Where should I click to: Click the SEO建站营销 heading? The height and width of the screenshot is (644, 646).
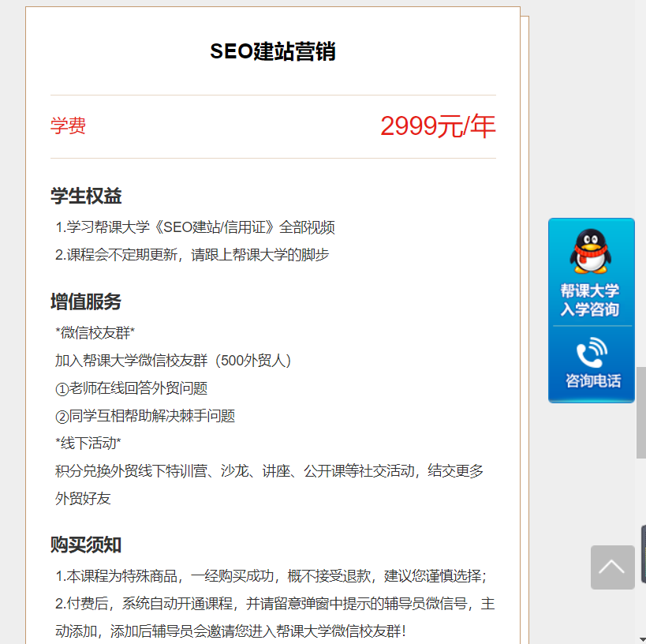tap(273, 52)
